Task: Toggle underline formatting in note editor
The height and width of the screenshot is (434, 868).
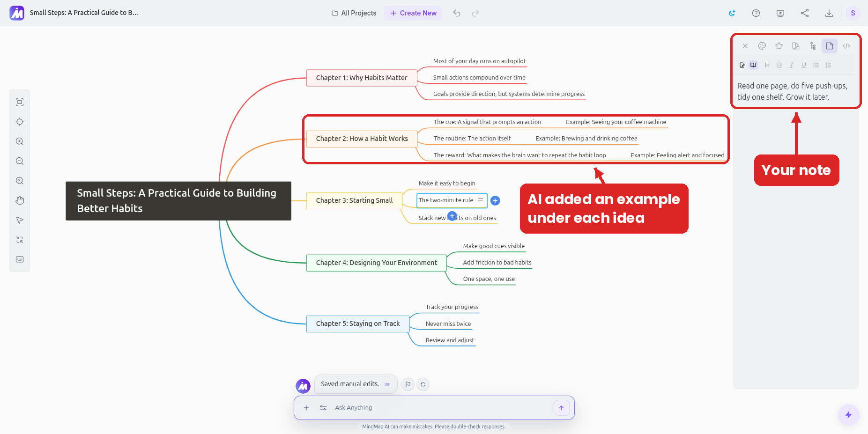Action: [x=804, y=65]
